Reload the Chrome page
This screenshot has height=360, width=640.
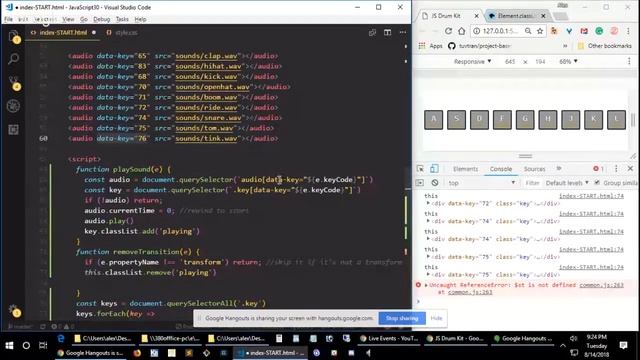[448, 31]
